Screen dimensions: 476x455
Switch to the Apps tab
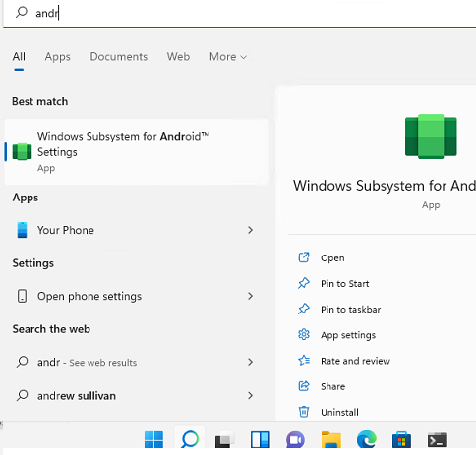[x=58, y=57]
